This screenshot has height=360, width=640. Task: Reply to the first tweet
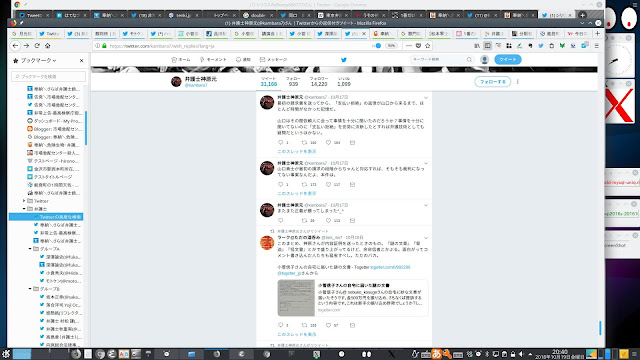(x=280, y=142)
